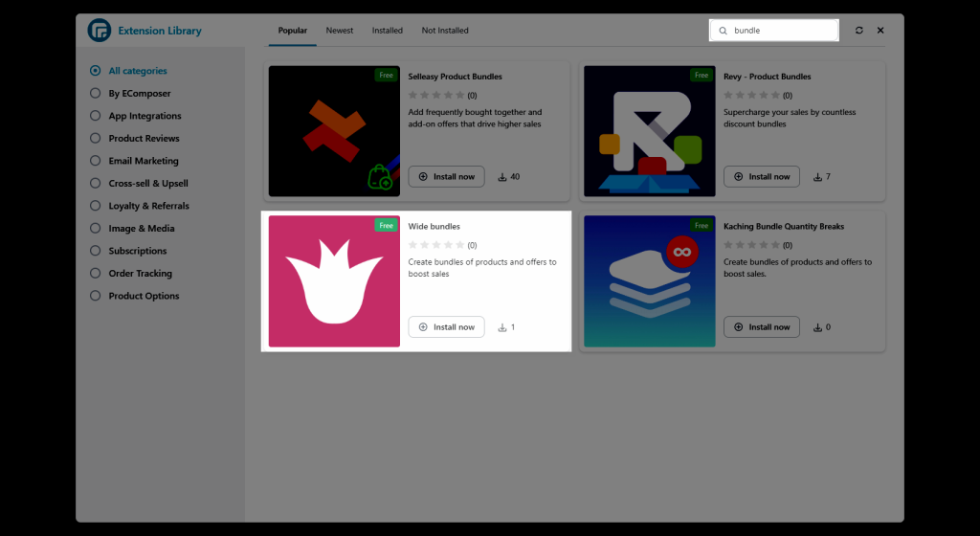The height and width of the screenshot is (536, 980).
Task: Click the download icon on Wide bundles card
Action: tap(501, 327)
